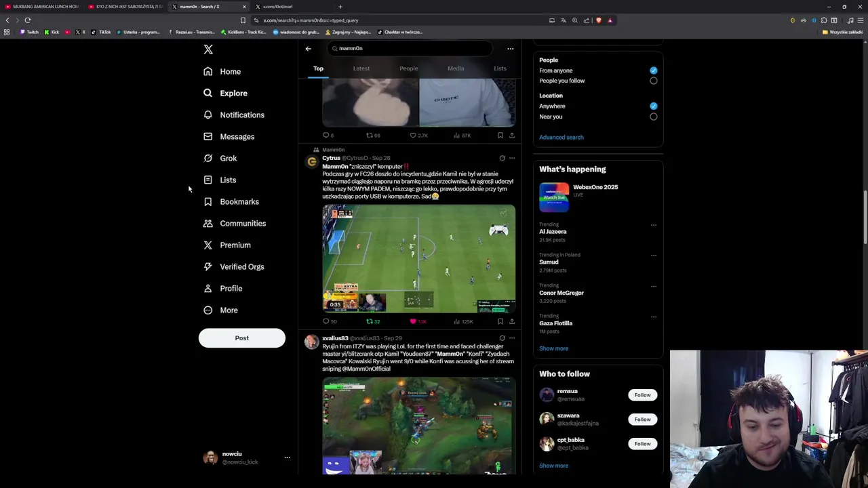Open options for Conor McGregor trend

(x=654, y=286)
